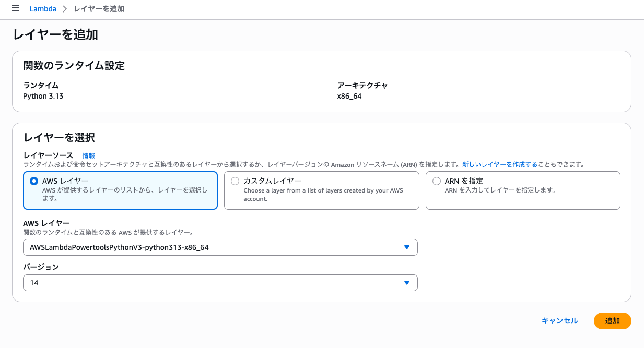Select the カスタムレイヤー option card
644x348 pixels.
click(321, 190)
